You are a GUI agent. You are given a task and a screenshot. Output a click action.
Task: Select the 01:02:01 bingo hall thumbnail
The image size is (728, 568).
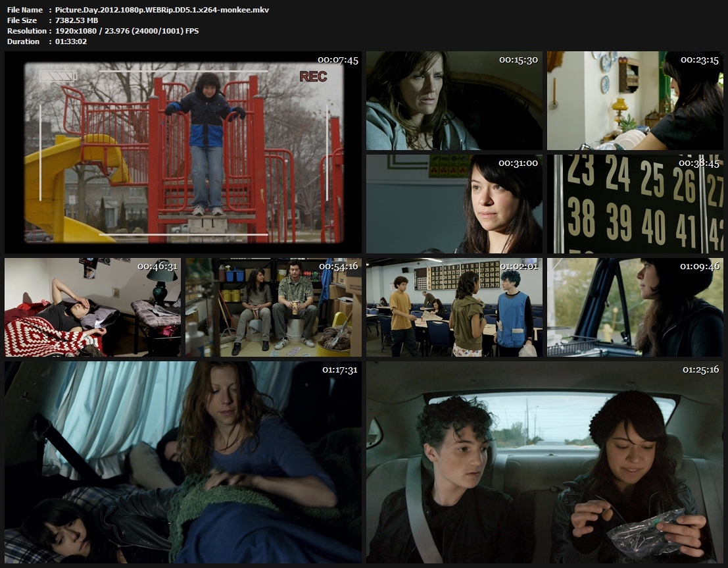[454, 307]
